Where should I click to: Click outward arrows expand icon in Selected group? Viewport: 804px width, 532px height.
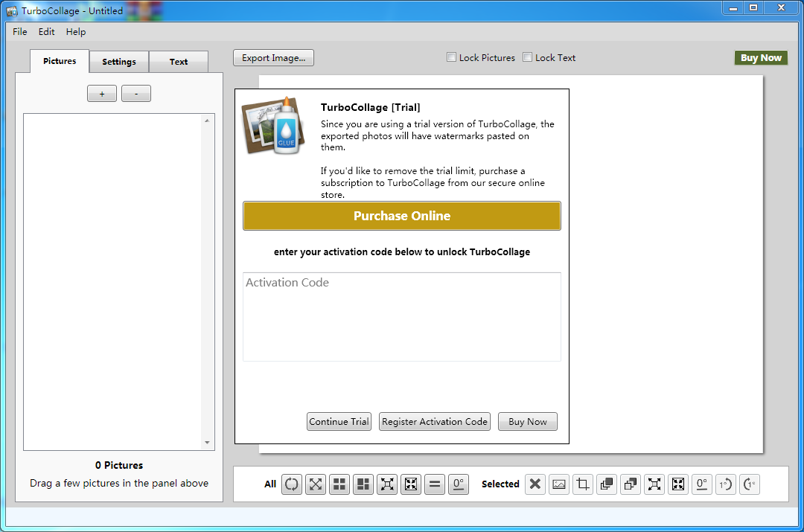click(x=654, y=484)
